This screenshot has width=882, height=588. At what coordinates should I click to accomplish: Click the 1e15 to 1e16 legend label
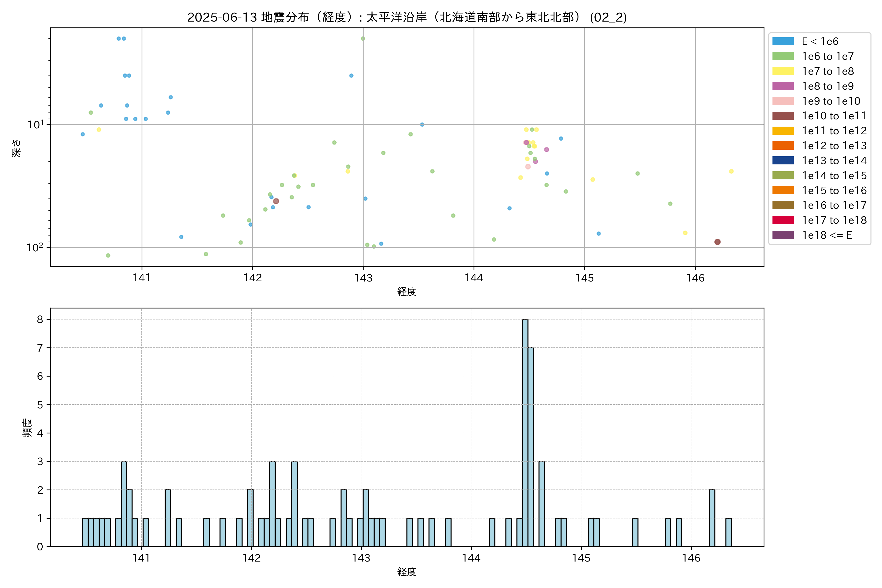pos(834,191)
